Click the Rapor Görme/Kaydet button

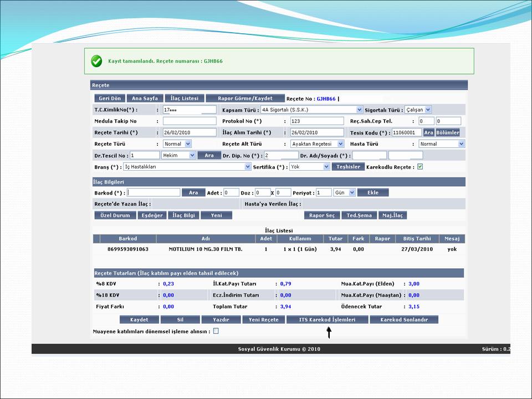point(245,98)
